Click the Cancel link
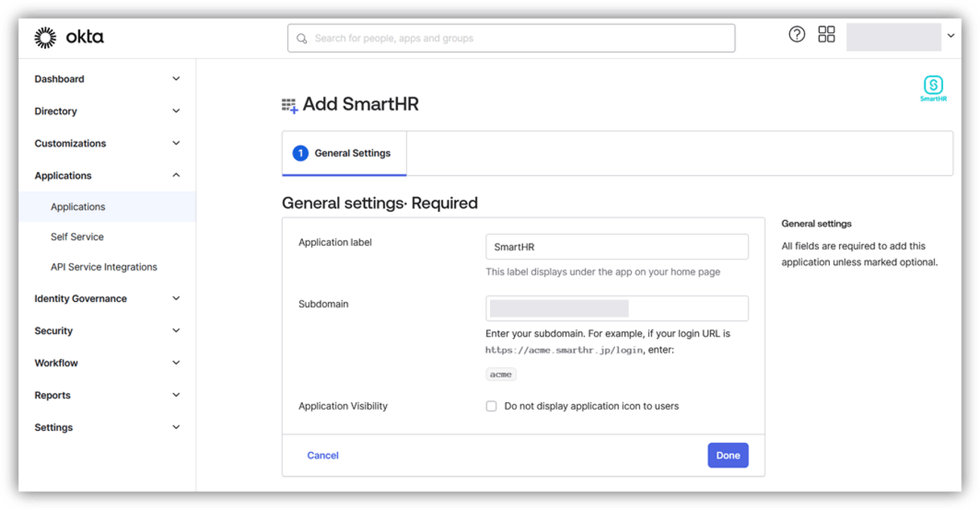Screen dimensions: 980x510 click(323, 456)
